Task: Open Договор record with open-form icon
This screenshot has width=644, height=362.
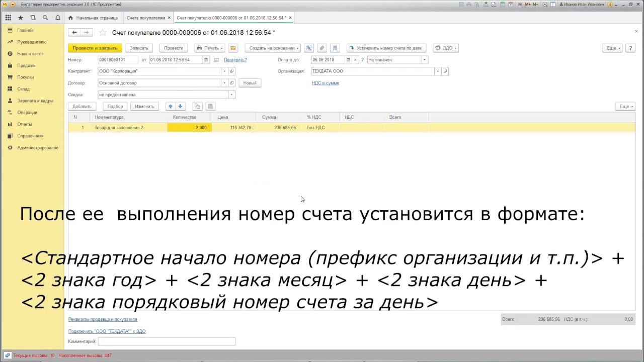Action: pos(232,83)
